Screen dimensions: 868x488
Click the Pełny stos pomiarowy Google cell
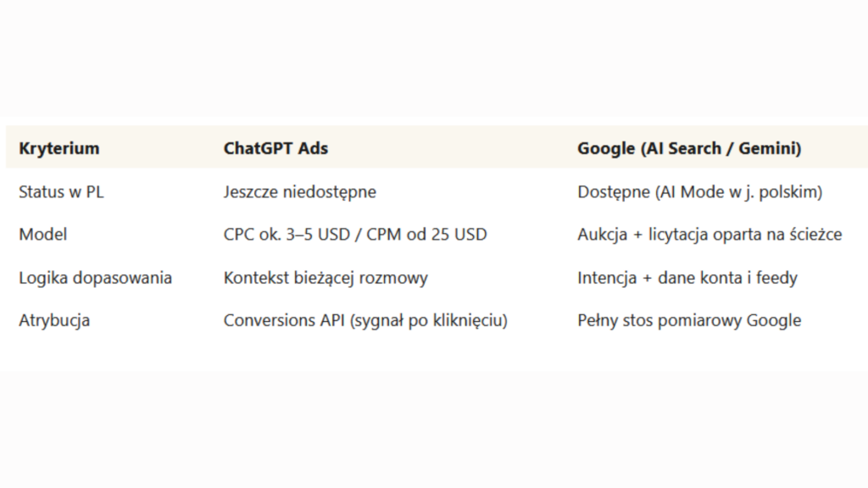(689, 320)
